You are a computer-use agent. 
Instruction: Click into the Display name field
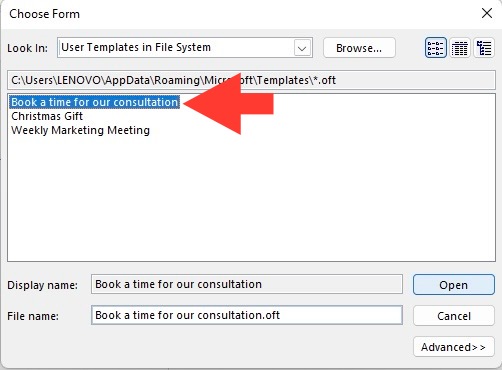click(x=247, y=284)
